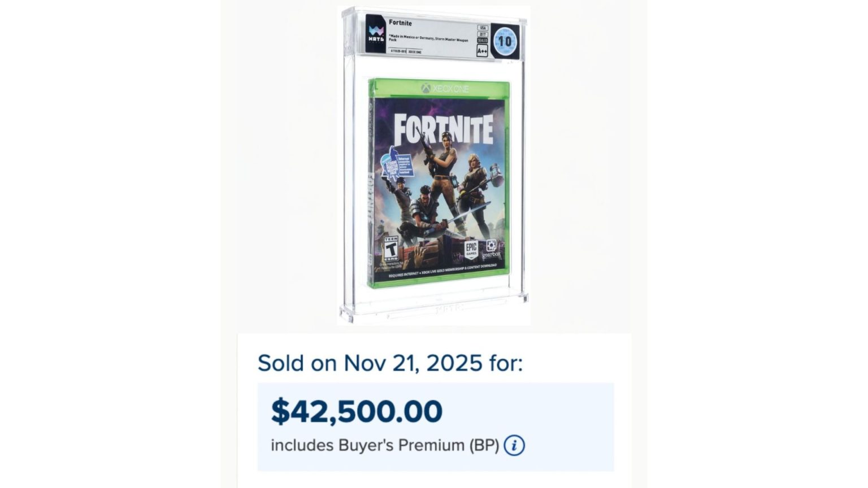Select the blue grade 10 seal badge
This screenshot has height=488, width=868.
(505, 40)
